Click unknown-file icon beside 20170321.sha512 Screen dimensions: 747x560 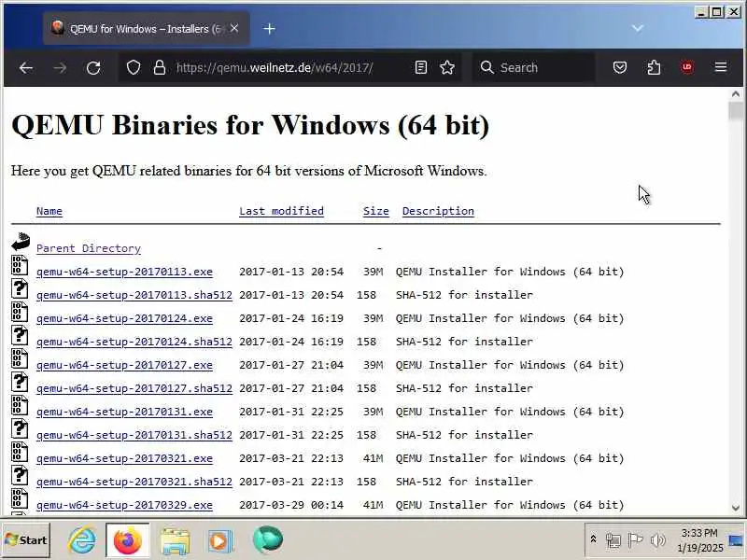tap(20, 475)
